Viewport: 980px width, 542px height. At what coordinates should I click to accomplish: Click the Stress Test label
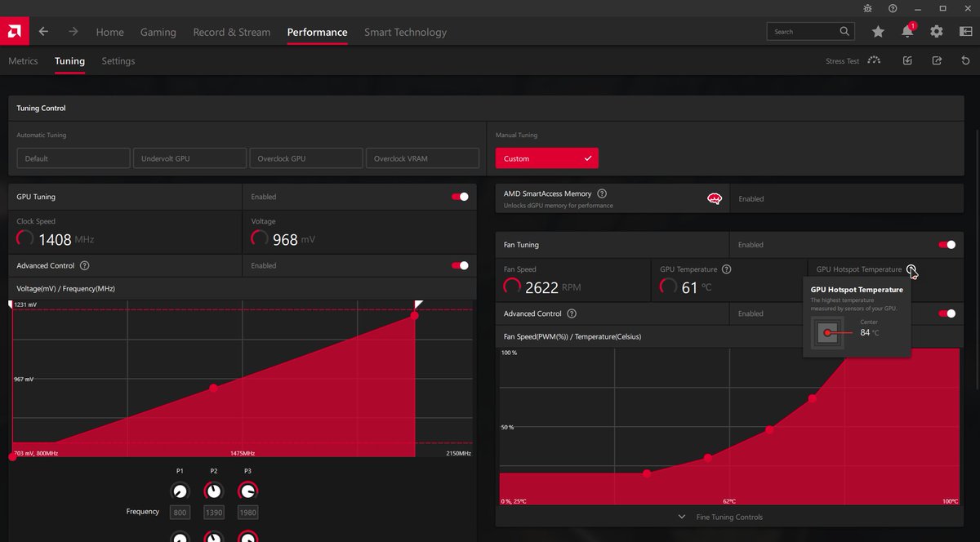pos(842,61)
